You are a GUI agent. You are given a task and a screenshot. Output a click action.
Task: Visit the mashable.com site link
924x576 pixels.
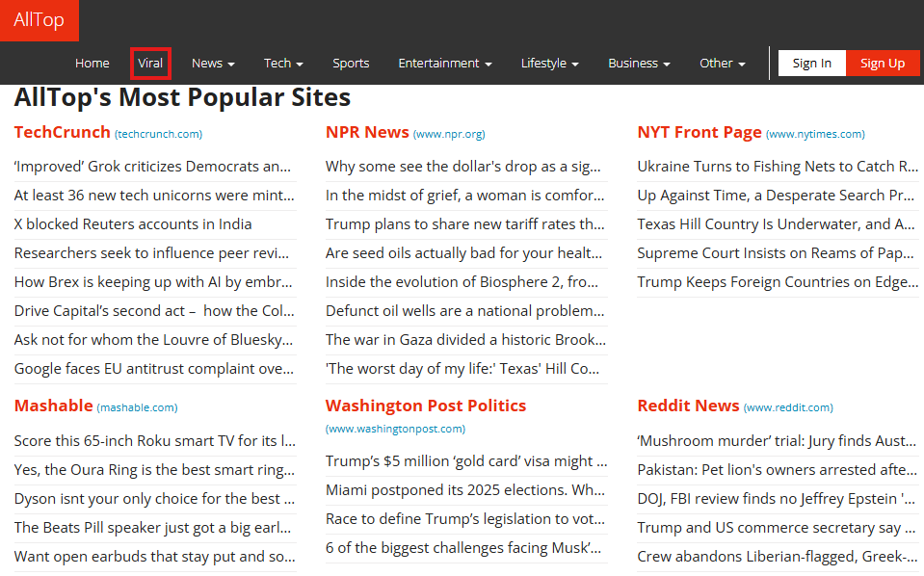[138, 407]
